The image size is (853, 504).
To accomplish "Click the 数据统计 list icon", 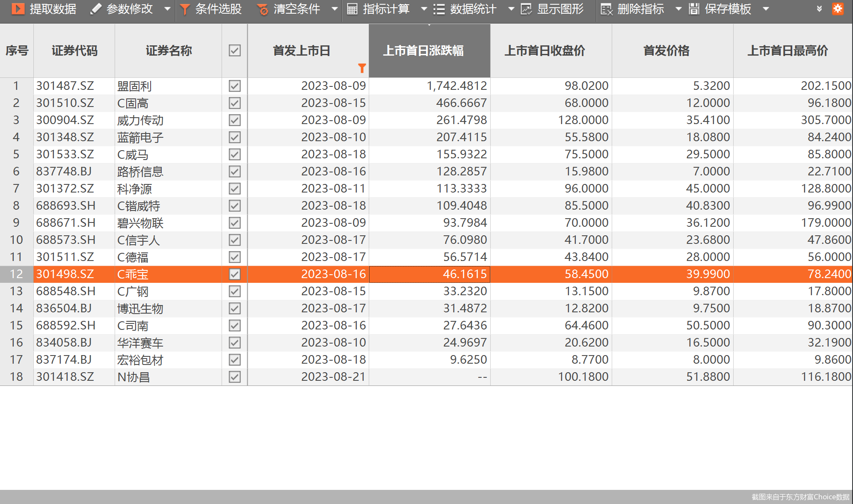I will pos(439,9).
